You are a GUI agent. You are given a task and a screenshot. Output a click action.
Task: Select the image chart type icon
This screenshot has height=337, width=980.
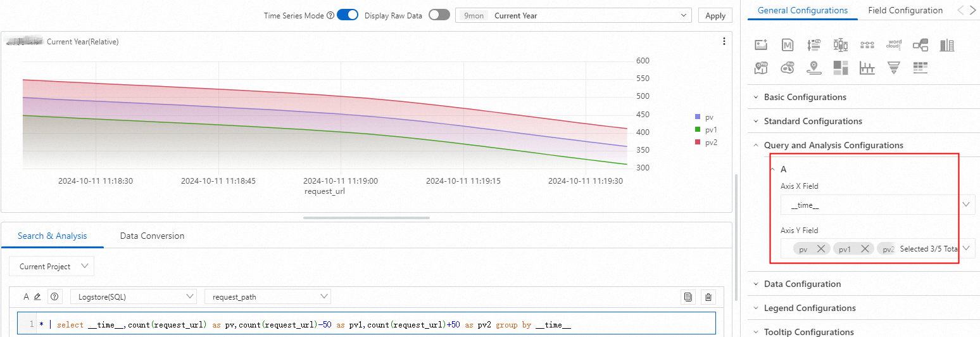pos(761,45)
